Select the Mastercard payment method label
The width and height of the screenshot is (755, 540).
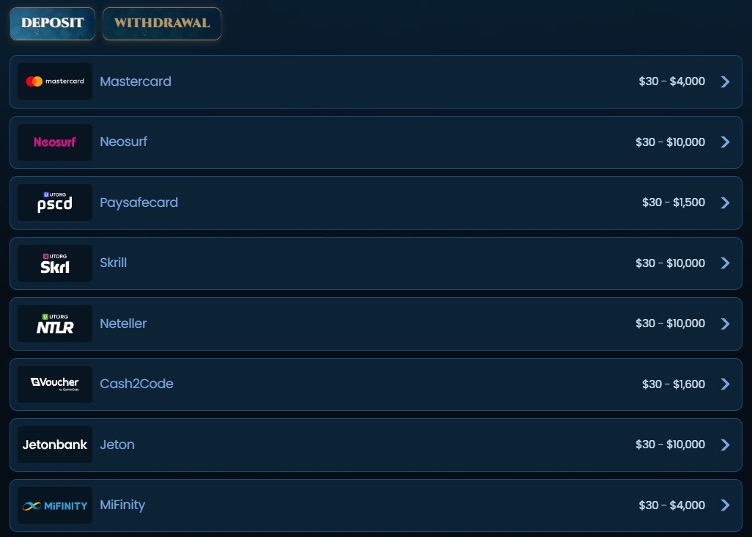coord(135,81)
